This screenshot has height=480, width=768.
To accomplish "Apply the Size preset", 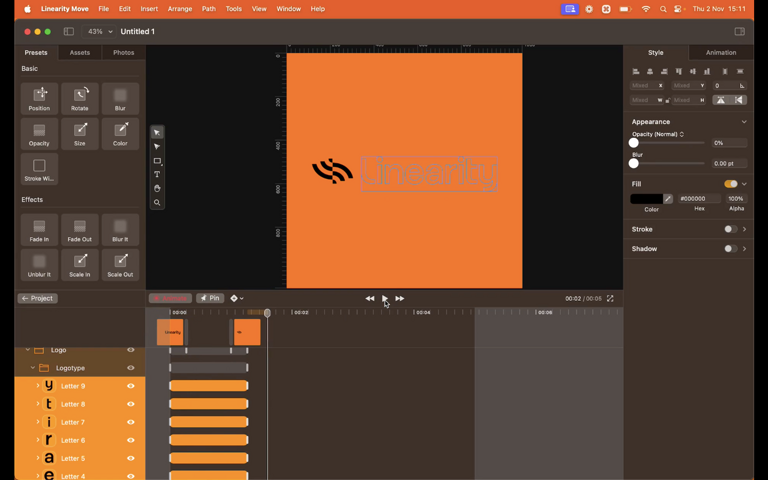I will tap(80, 134).
